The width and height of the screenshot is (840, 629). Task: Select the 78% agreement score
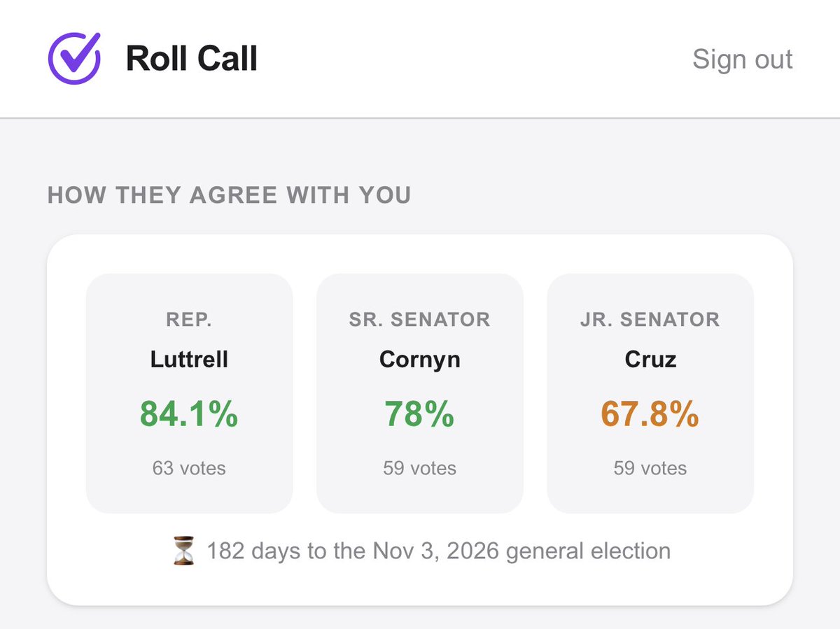pyautogui.click(x=419, y=414)
